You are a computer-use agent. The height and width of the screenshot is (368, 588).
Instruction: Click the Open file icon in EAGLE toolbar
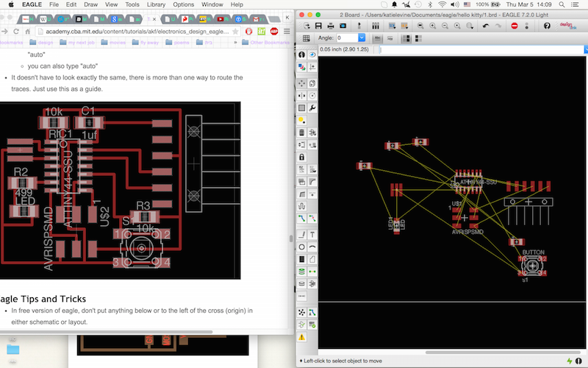point(306,26)
